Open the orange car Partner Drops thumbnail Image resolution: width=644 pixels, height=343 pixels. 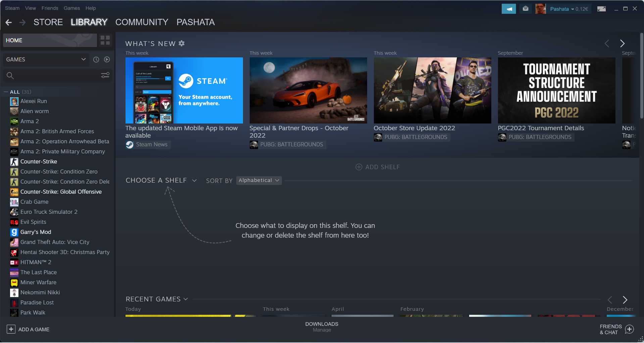pos(308,90)
